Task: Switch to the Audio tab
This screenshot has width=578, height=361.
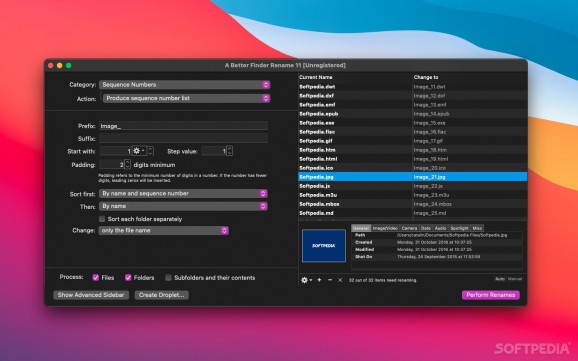Action: tap(440, 228)
